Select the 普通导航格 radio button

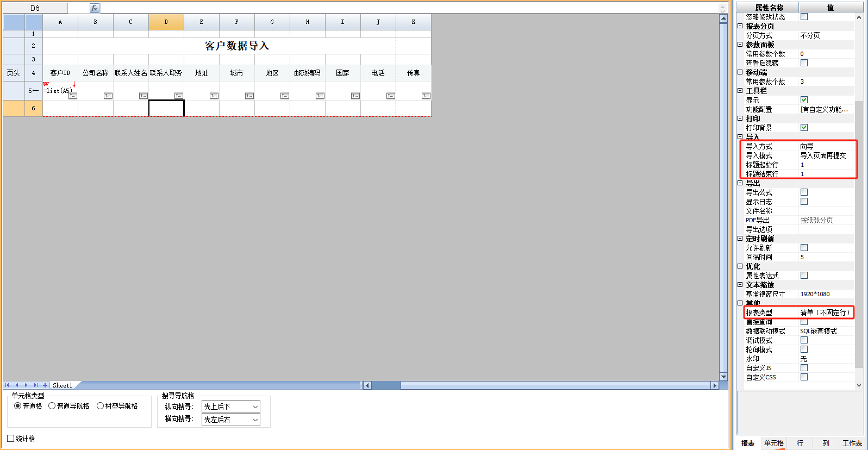click(x=52, y=406)
